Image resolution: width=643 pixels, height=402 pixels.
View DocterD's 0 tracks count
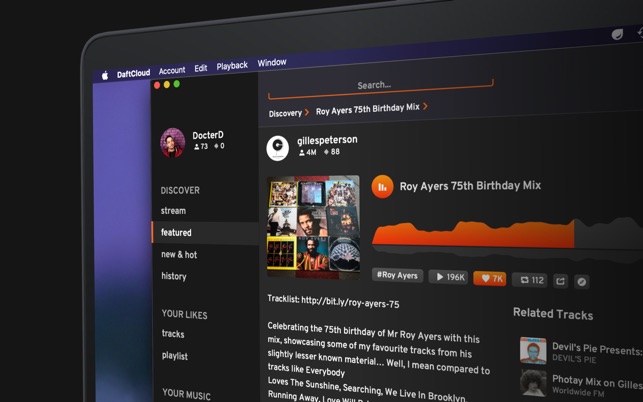point(219,146)
